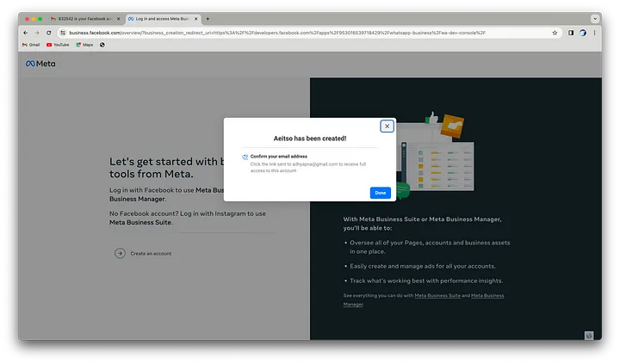Click the site info icon in address bar

[63, 33]
